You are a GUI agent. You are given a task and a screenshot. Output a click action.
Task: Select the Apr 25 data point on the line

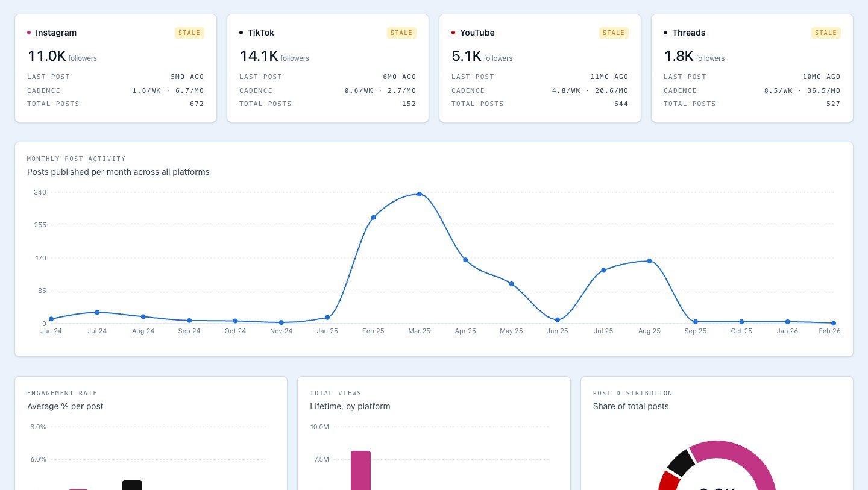[465, 260]
